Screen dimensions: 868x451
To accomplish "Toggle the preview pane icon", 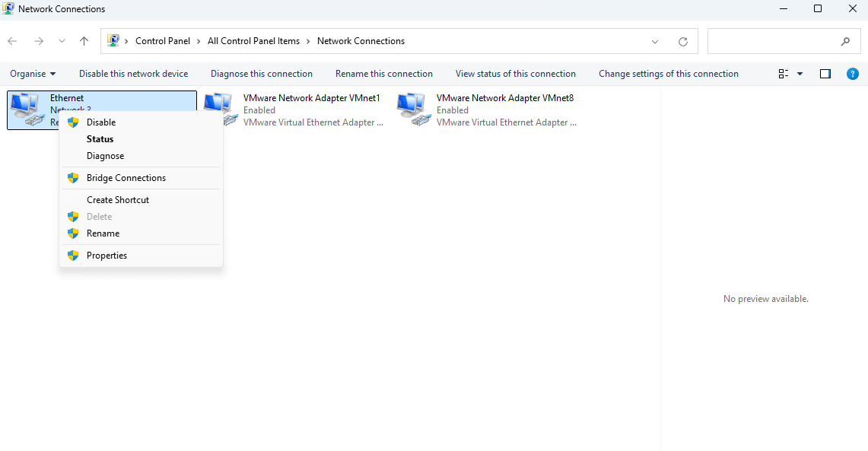I will (x=825, y=74).
